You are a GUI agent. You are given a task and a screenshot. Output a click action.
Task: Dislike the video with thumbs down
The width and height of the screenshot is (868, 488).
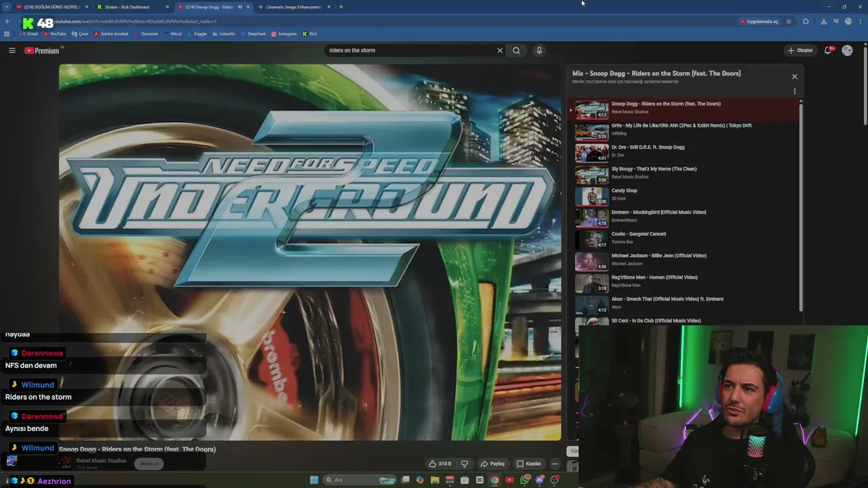click(465, 464)
